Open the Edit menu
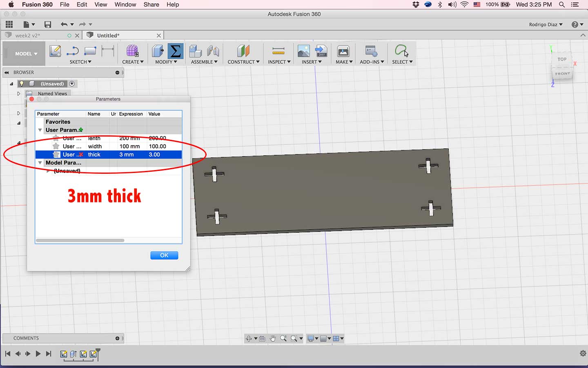The height and width of the screenshot is (368, 588). (x=82, y=4)
